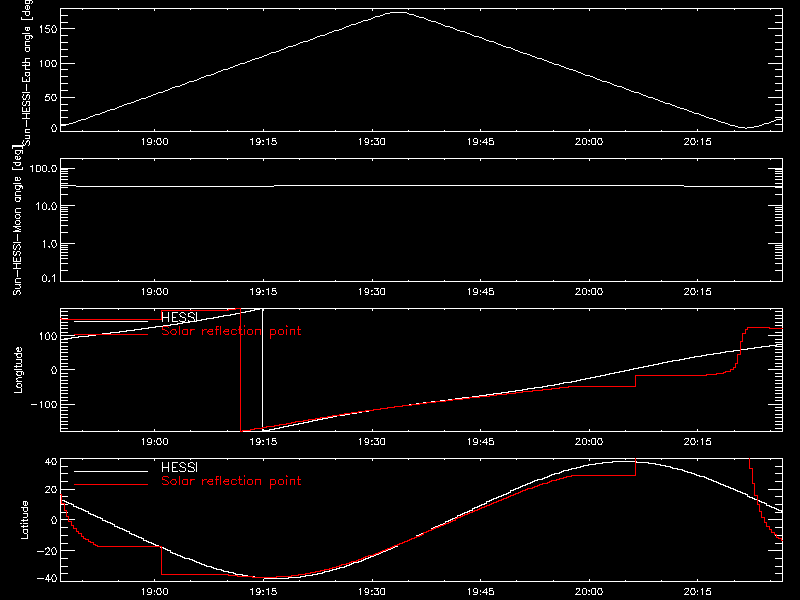Select the 40 tick in Latitude plot
The width and height of the screenshot is (800, 600).
[51, 462]
